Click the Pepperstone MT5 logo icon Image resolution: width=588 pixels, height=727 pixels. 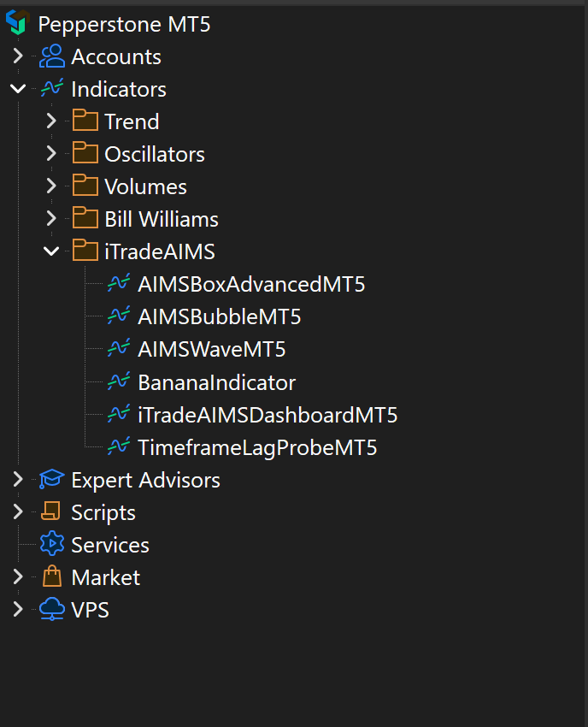coord(18,22)
